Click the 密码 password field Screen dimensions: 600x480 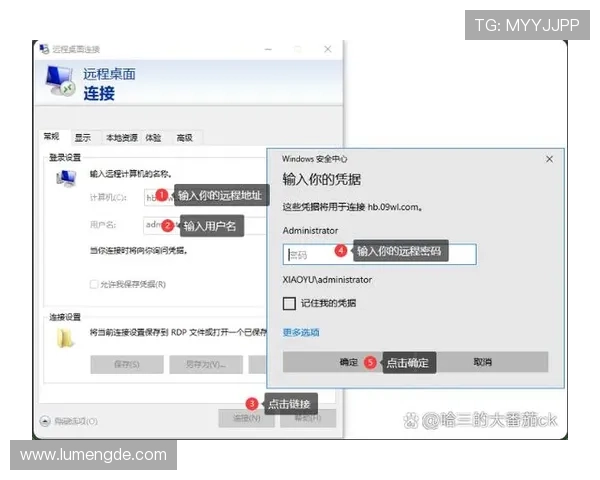pyautogui.click(x=380, y=254)
